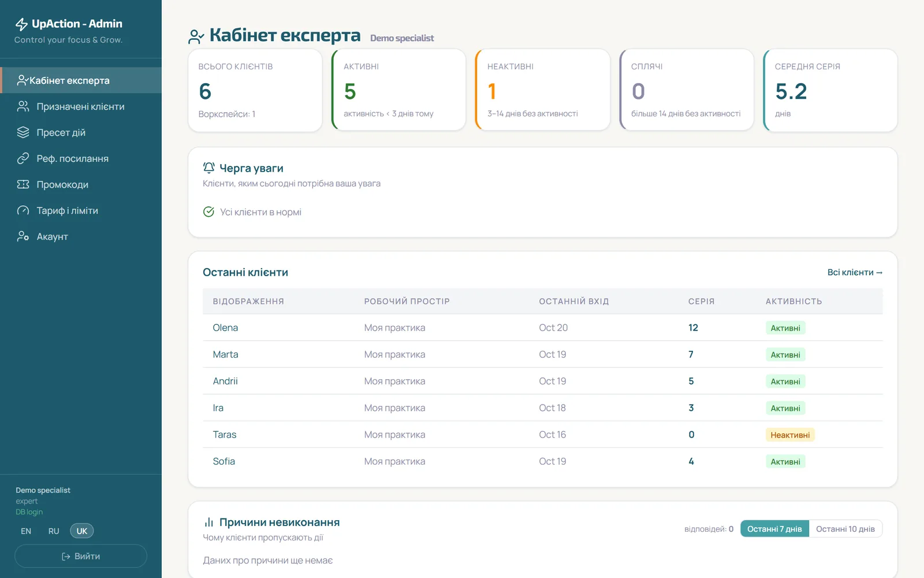Click the Серія column header
Screen dimensions: 924x578
click(701, 301)
